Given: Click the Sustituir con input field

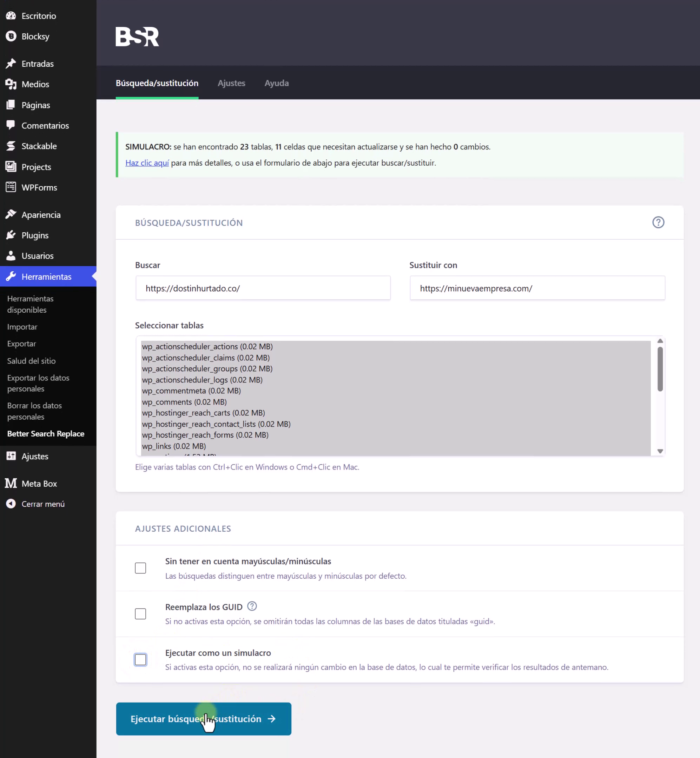Looking at the screenshot, I should (537, 288).
